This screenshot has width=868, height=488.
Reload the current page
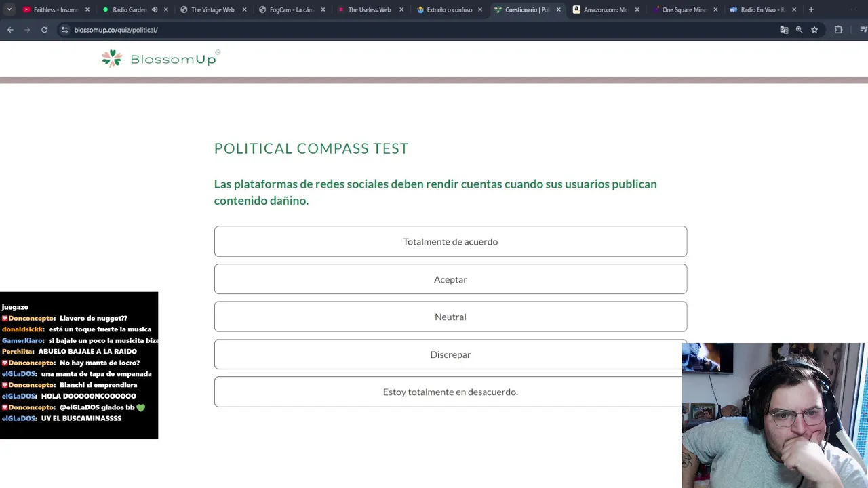click(x=44, y=30)
